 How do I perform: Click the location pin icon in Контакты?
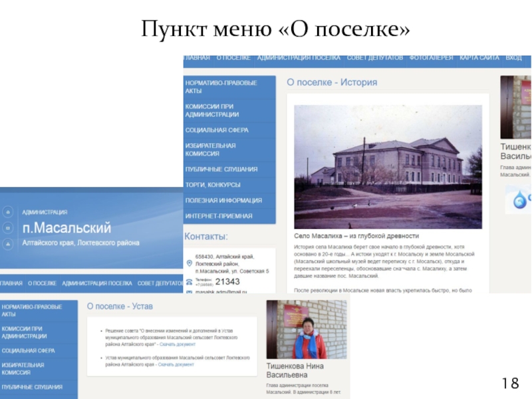point(190,263)
